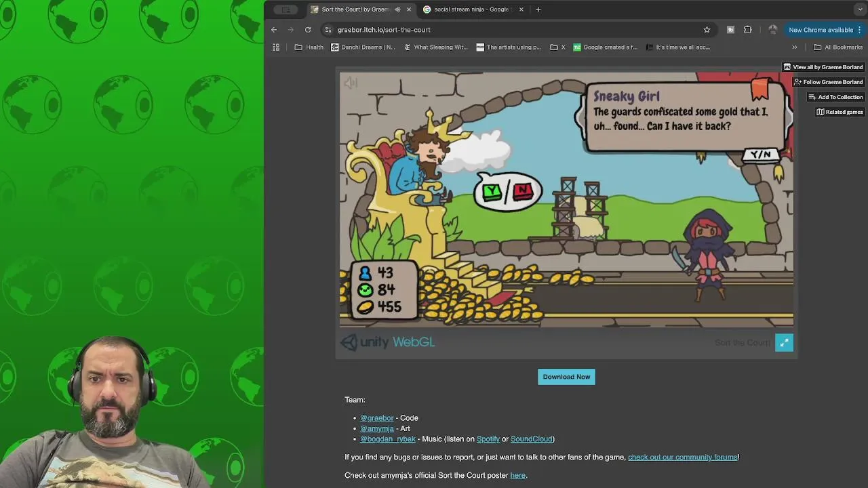
Task: Open the All Bookmarks folder
Action: coord(838,47)
